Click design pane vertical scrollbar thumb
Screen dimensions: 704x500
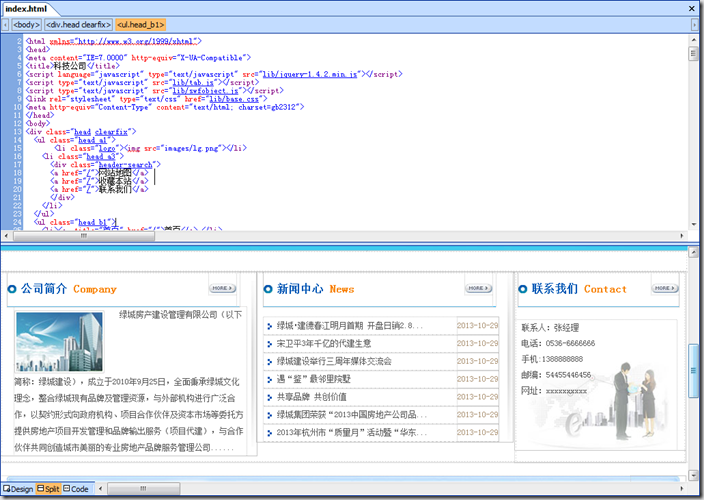pyautogui.click(x=693, y=371)
